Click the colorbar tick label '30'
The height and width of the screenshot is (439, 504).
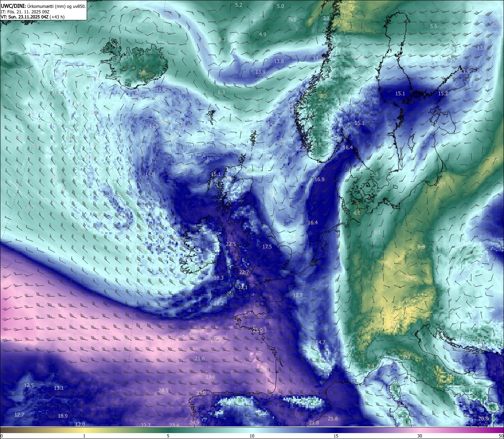pos(420,436)
